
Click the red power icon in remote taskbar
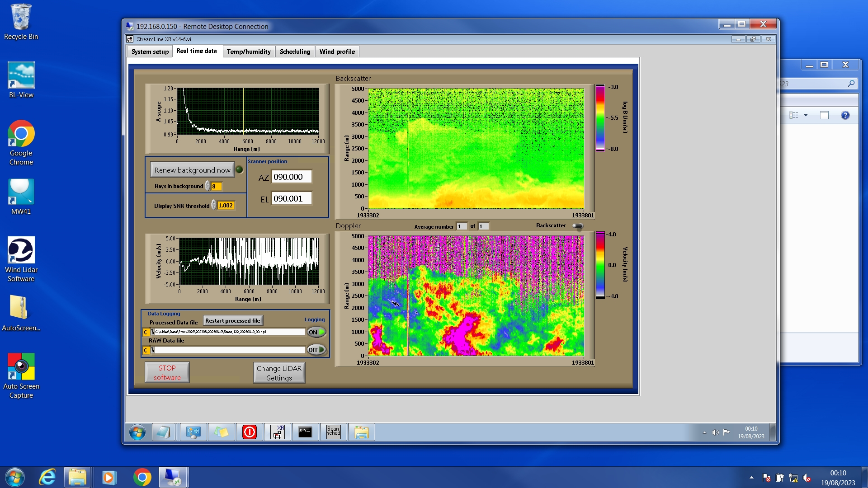click(x=249, y=432)
